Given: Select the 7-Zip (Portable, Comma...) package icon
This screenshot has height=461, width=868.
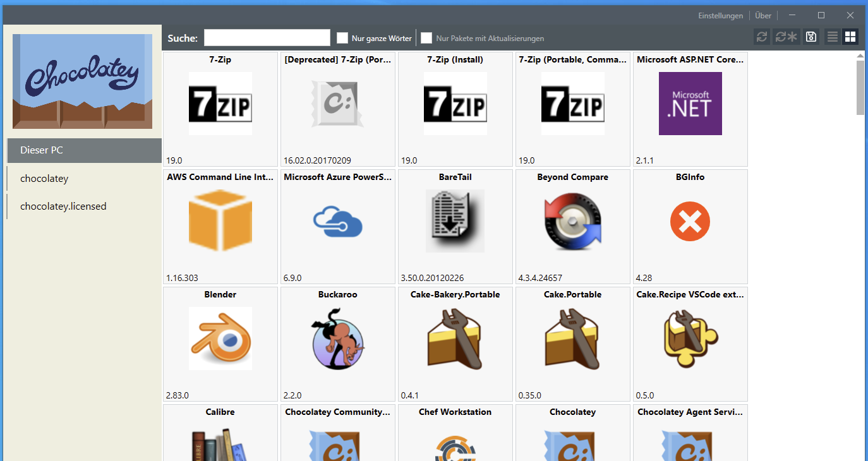Looking at the screenshot, I should point(573,104).
